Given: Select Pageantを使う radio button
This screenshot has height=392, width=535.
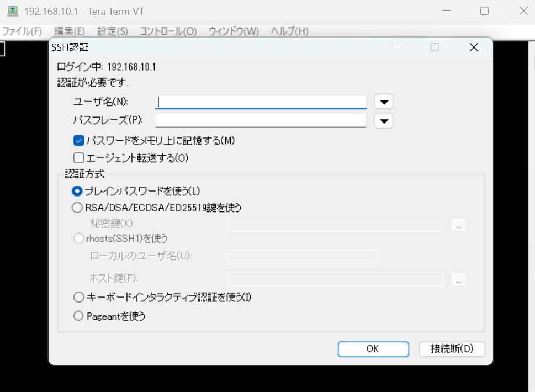Looking at the screenshot, I should coord(78,316).
